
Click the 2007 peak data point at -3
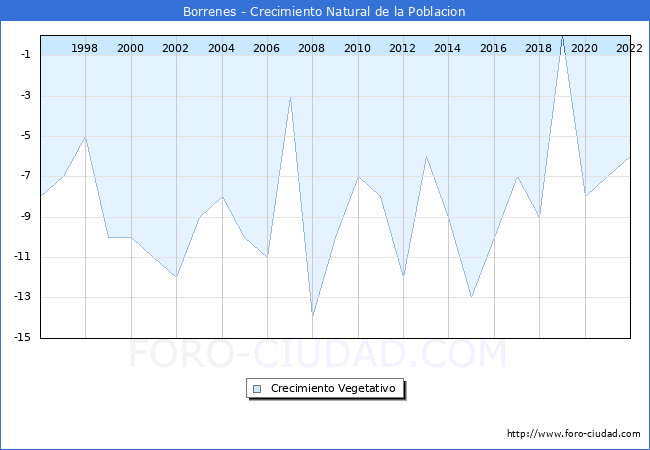pos(290,97)
